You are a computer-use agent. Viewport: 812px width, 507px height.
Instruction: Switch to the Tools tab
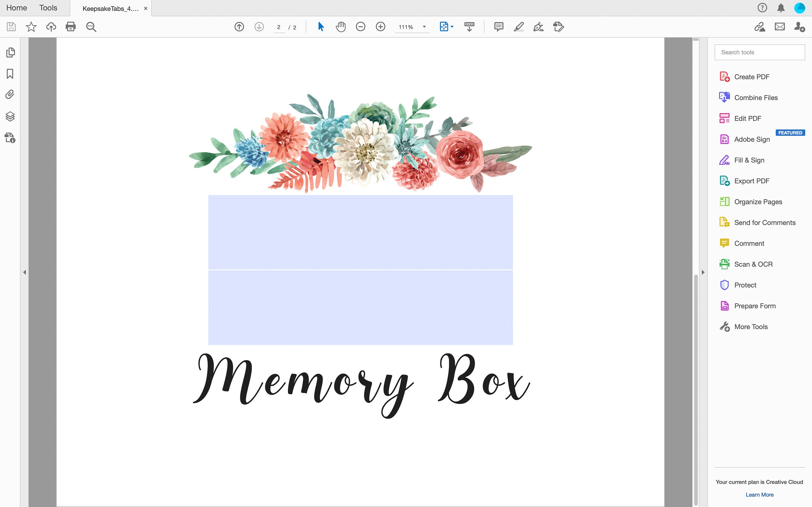[48, 7]
